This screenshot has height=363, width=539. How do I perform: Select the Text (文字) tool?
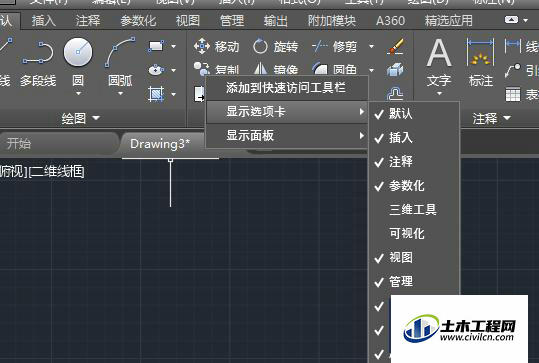pos(439,62)
